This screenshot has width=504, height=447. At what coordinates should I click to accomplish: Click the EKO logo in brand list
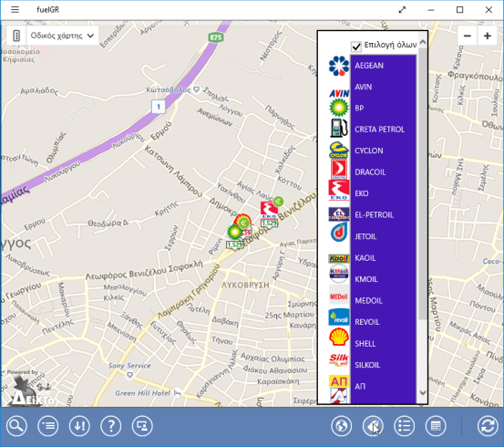[x=339, y=190]
